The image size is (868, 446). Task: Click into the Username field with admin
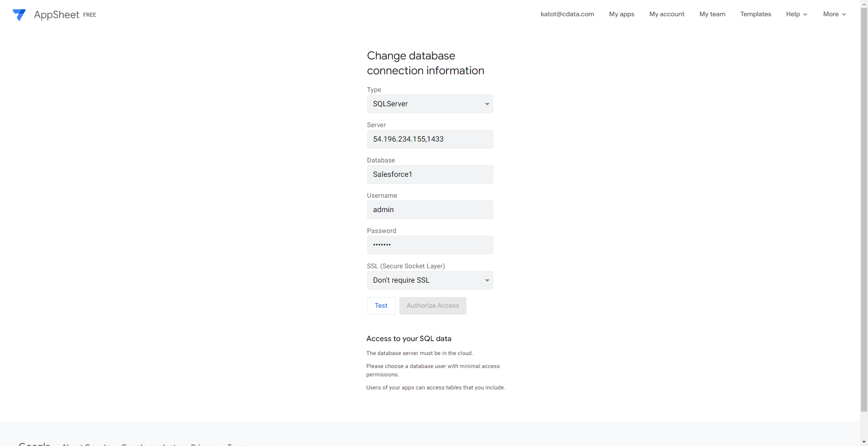[x=430, y=210]
